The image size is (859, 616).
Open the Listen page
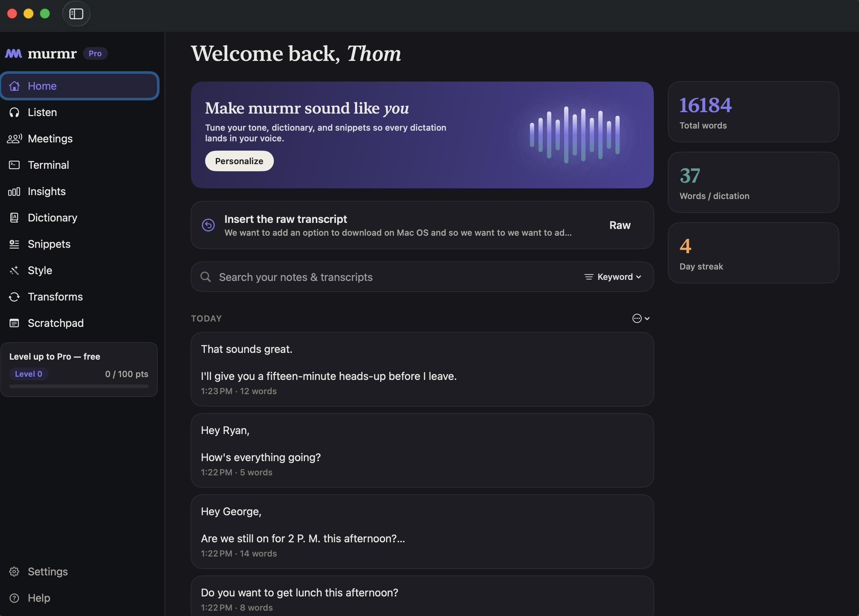pyautogui.click(x=79, y=113)
